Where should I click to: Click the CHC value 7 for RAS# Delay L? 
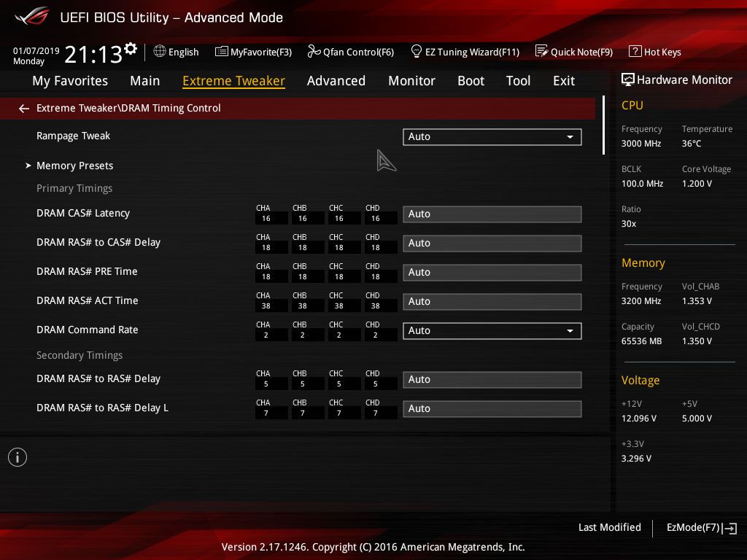pyautogui.click(x=338, y=413)
